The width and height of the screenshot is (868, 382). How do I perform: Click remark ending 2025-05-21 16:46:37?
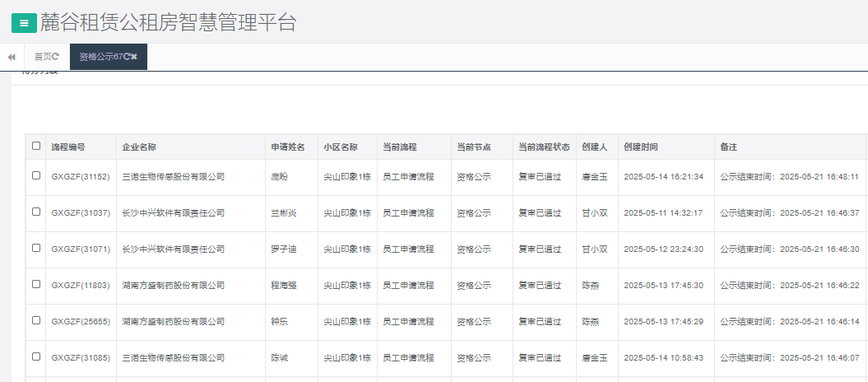click(789, 213)
